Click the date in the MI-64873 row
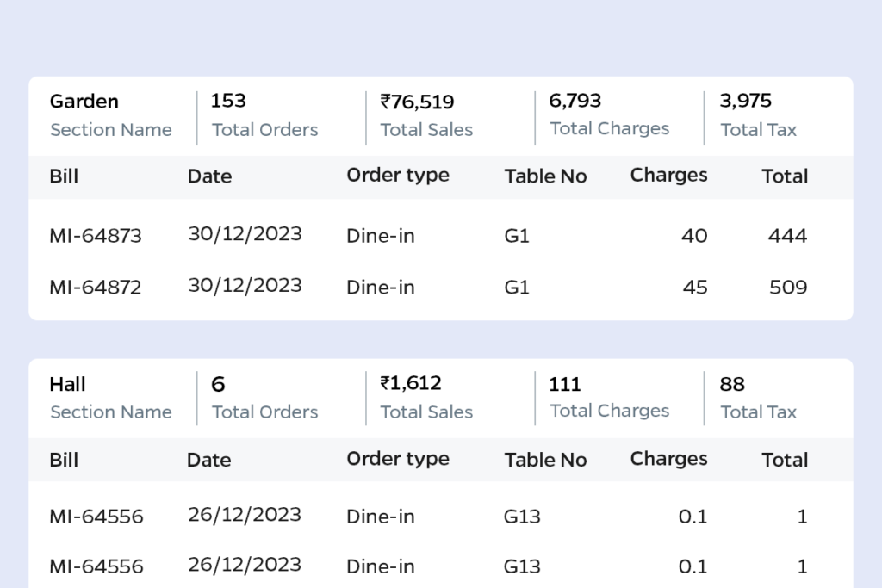882x588 pixels. click(x=245, y=234)
